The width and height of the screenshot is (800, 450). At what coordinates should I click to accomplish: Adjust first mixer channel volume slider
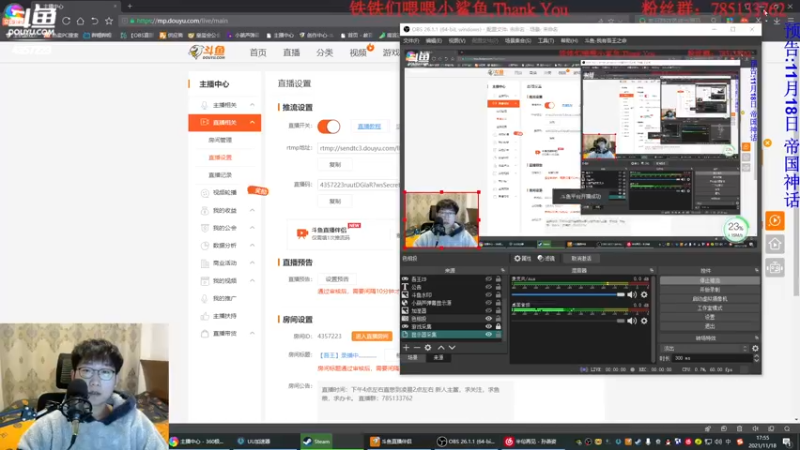coord(568,294)
